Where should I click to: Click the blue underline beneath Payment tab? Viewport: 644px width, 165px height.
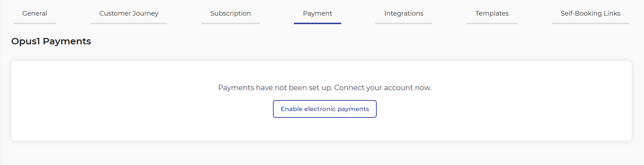tap(317, 23)
